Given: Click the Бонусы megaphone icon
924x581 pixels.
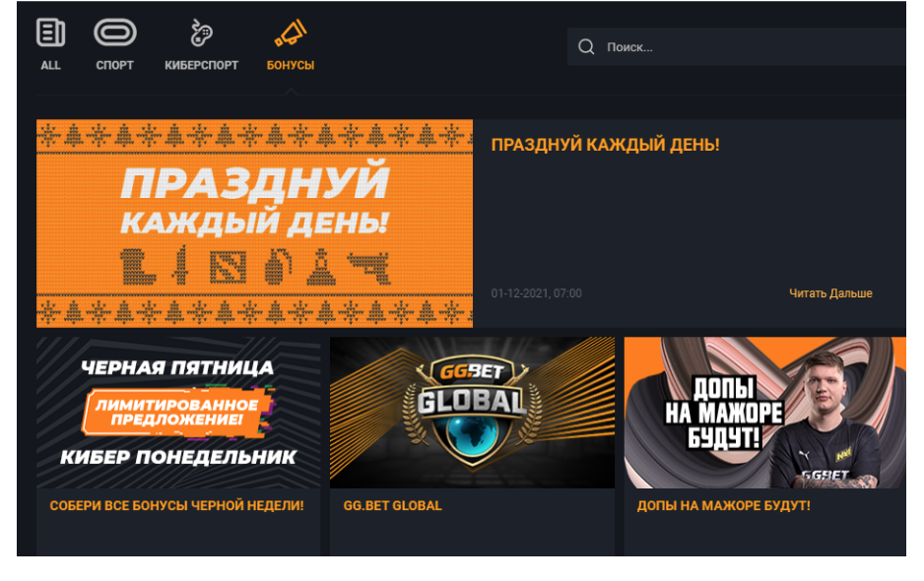Looking at the screenshot, I should click(290, 33).
